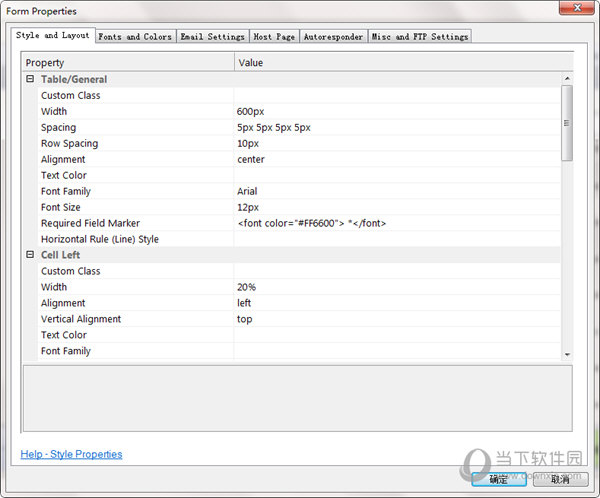Screen dimensions: 600x498
Task: Confirm with the 确定 button
Action: point(499,479)
